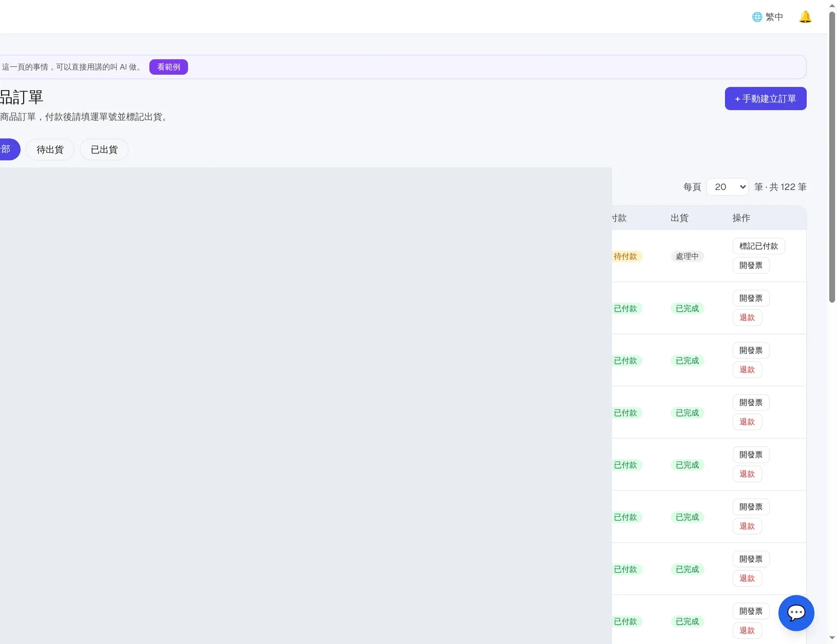
Task: Open the per-page 20 dropdown
Action: click(727, 187)
